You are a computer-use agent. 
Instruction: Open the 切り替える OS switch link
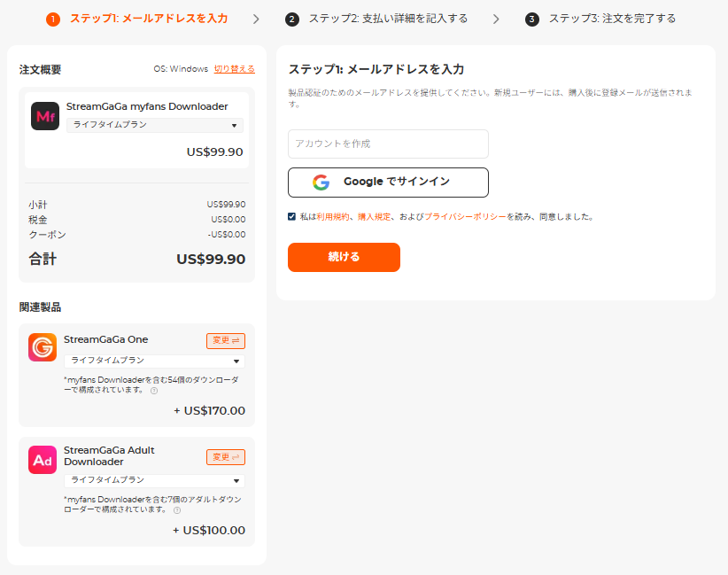pos(234,69)
